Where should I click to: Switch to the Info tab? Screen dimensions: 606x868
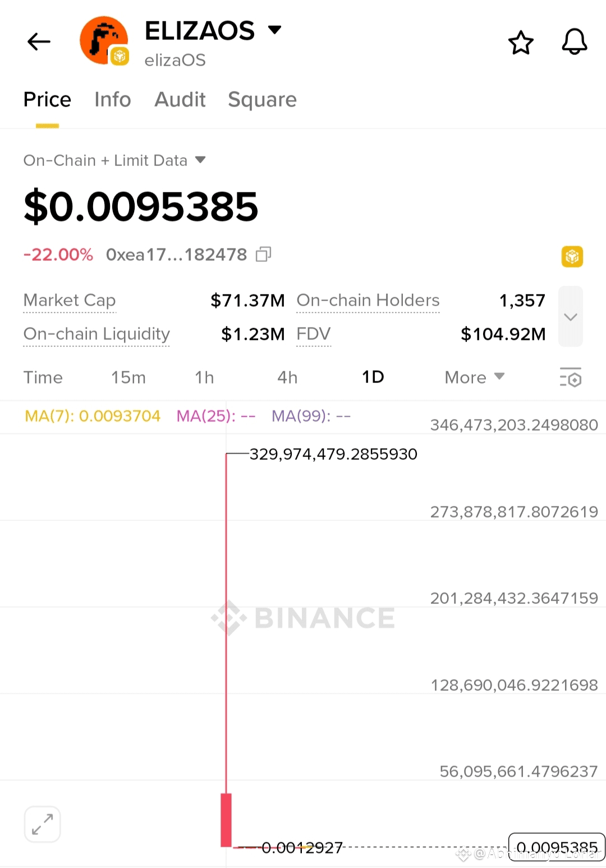[112, 100]
